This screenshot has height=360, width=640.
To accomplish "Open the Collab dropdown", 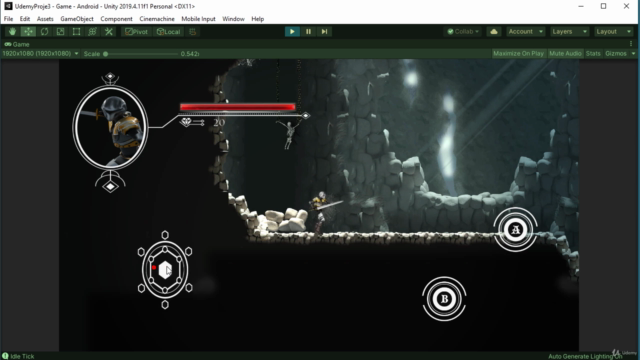I will (x=463, y=31).
